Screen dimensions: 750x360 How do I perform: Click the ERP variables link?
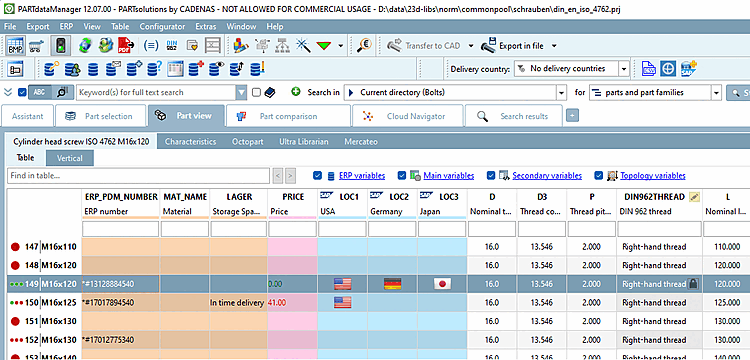(x=362, y=175)
